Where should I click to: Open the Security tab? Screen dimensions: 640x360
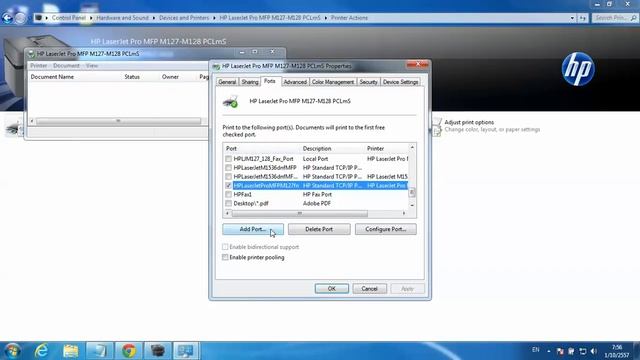(x=368, y=82)
